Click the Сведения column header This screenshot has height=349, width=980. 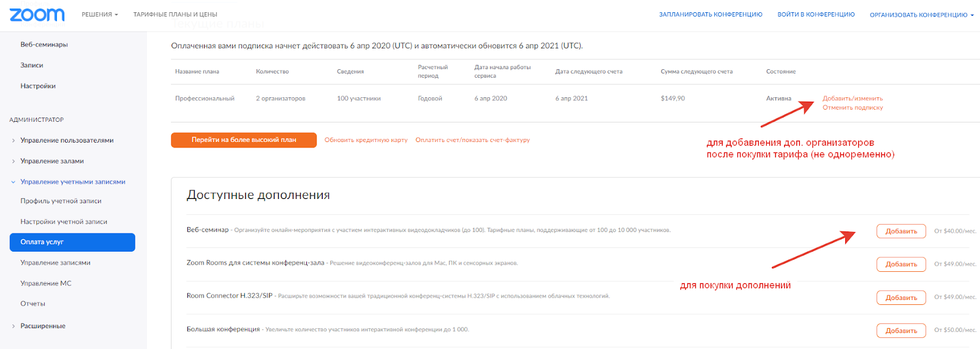(x=350, y=72)
